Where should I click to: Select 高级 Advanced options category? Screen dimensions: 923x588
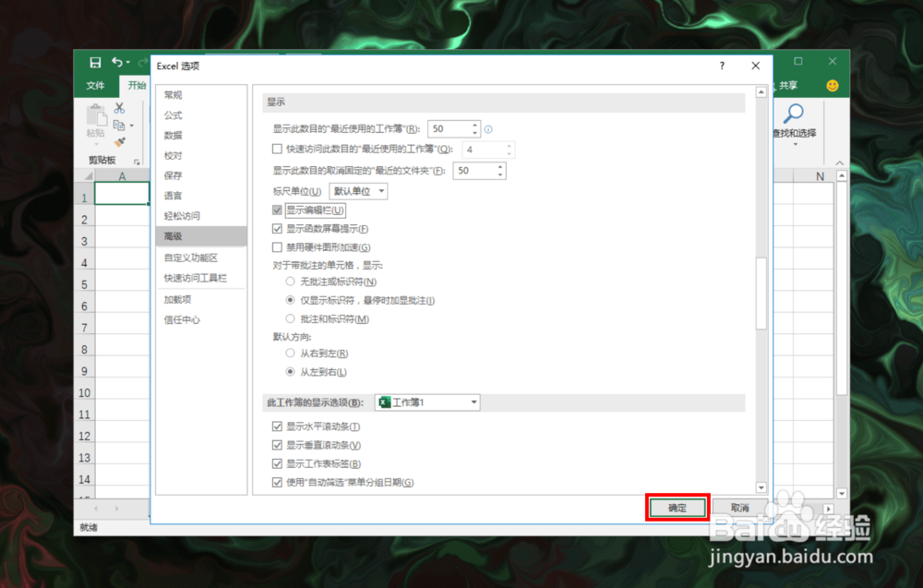[x=201, y=236]
